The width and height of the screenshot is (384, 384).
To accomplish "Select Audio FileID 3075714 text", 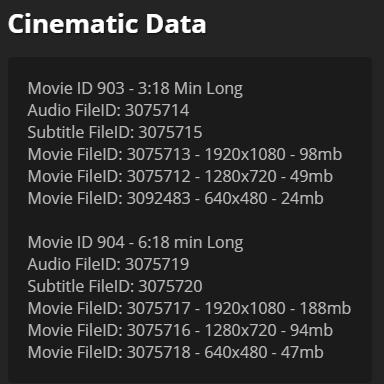I will coord(108,110).
